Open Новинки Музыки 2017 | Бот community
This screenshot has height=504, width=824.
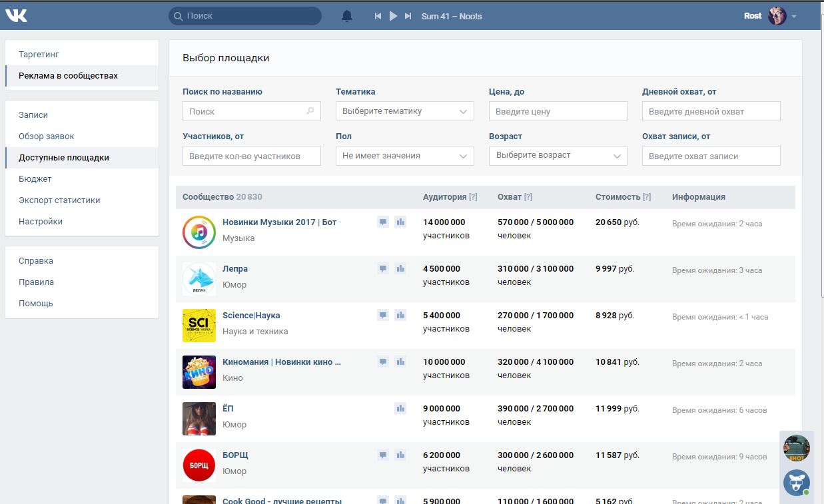[280, 222]
